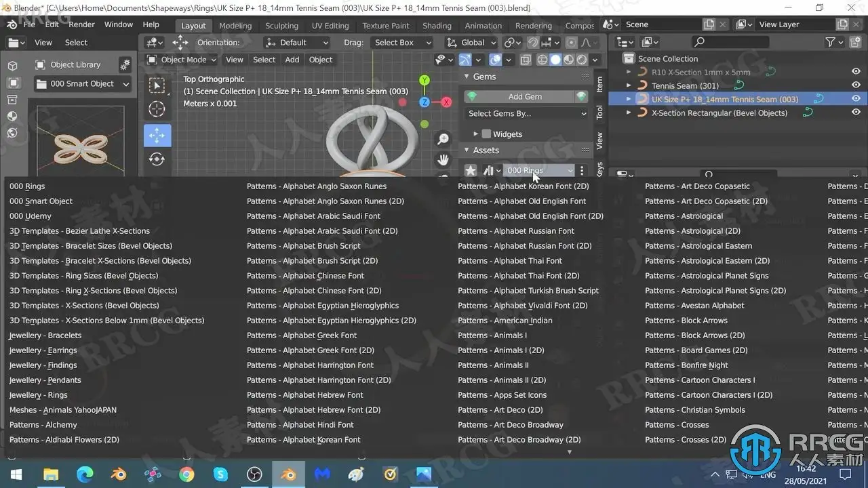Image resolution: width=868 pixels, height=488 pixels.
Task: Open File Explorer from the taskbar
Action: tap(51, 474)
